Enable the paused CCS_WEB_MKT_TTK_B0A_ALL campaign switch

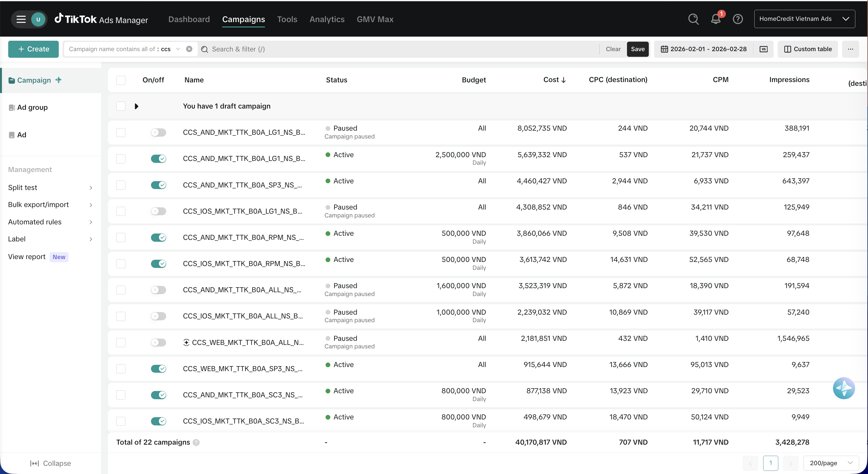(x=158, y=342)
